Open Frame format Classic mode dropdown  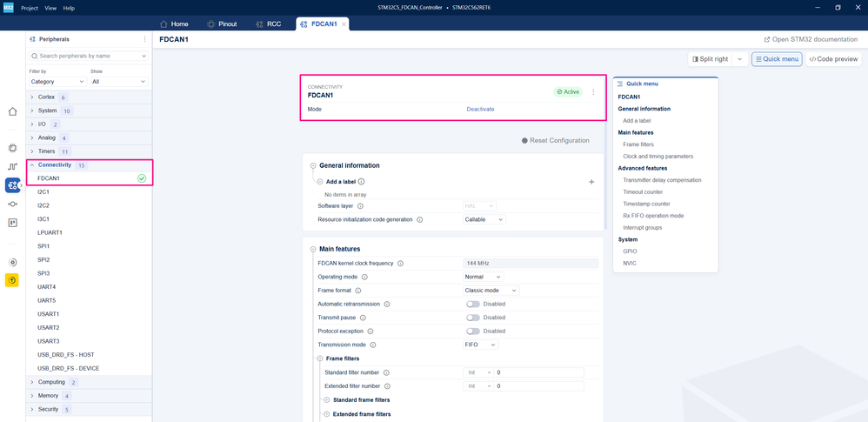[491, 291]
